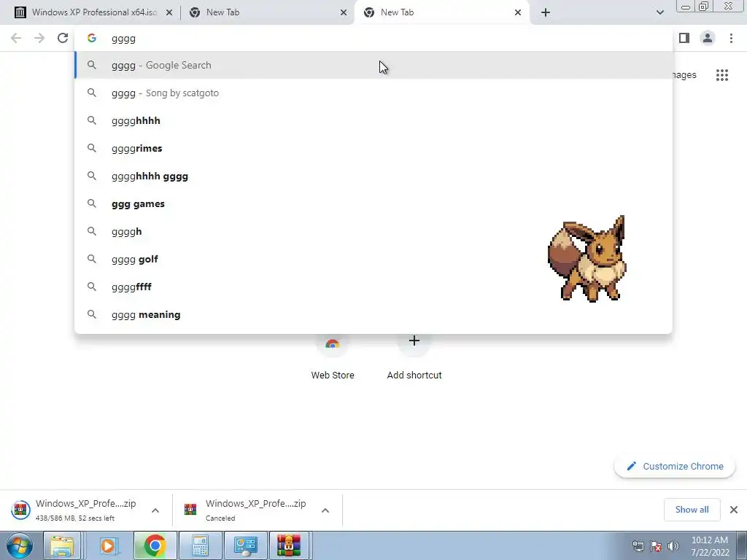Select 'gggg - Song by scatgoto' suggestion

tap(373, 93)
